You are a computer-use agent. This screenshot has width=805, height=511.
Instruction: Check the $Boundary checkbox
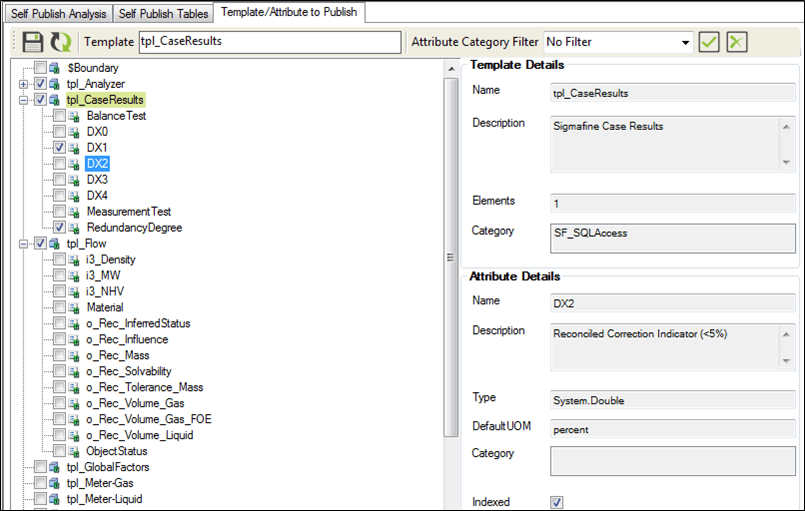(x=41, y=67)
